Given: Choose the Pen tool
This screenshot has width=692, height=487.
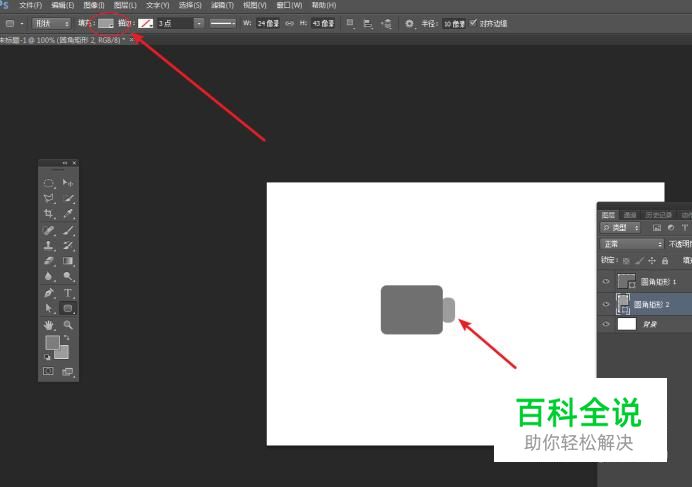Looking at the screenshot, I should pos(48,293).
